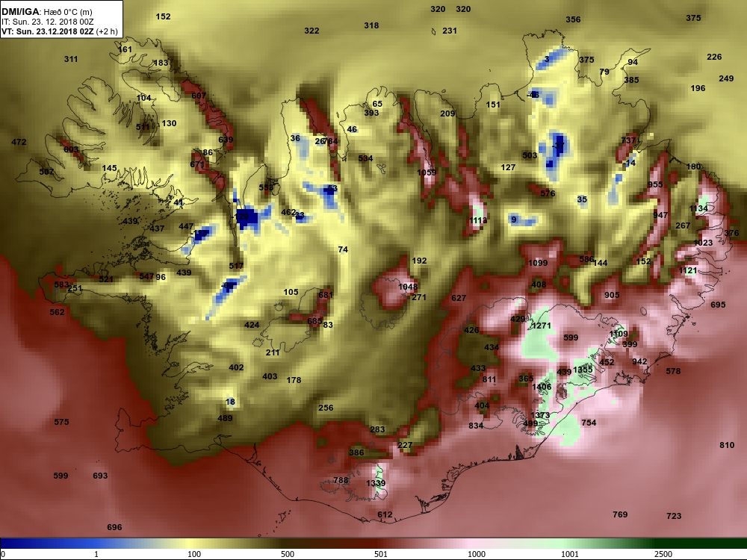This screenshot has height=560, width=747.
Task: Click the map value '1023'
Action: pos(703,243)
